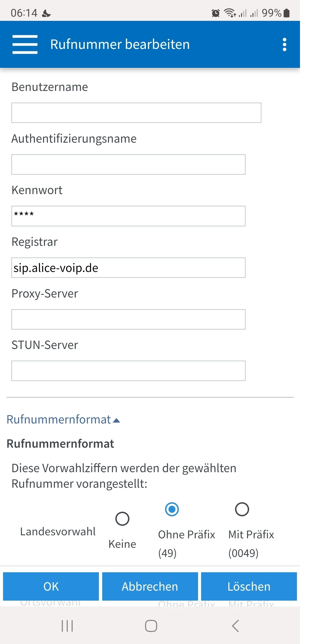The width and height of the screenshot is (320, 644).
Task: Focus the STUN-Server input field
Action: point(128,371)
